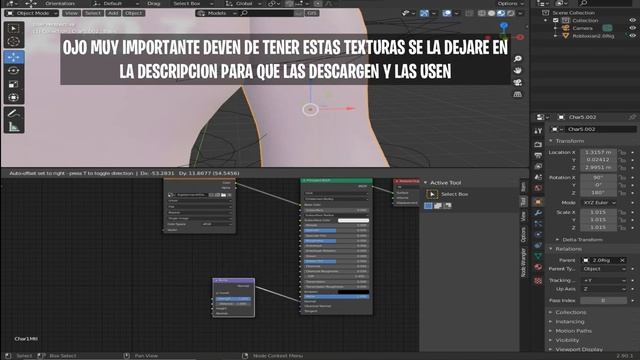Toggle pin icon in properties header

coord(632,117)
